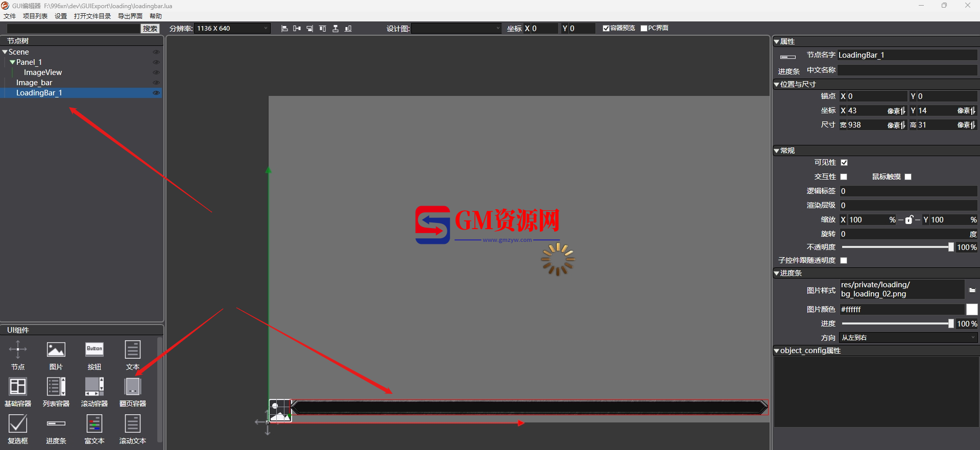Browse for 图片样式 image file
The height and width of the screenshot is (450, 980).
pos(972,290)
